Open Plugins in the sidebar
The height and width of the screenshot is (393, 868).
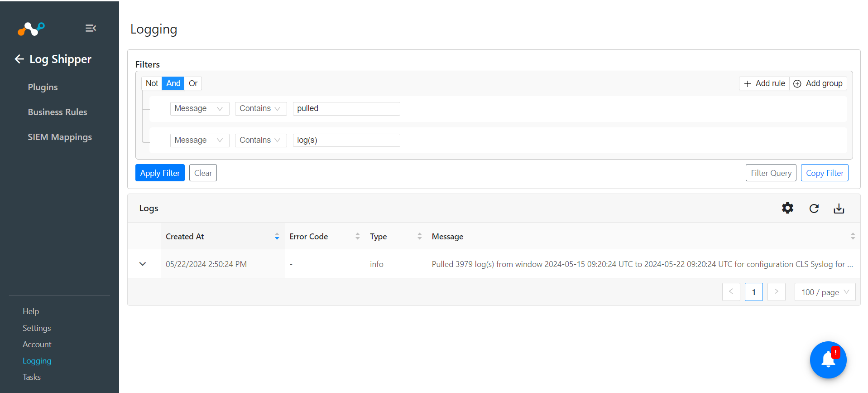43,87
